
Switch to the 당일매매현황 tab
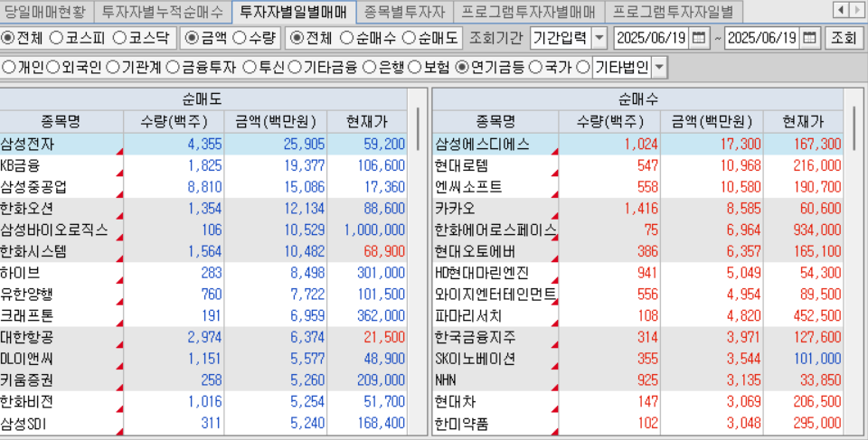[46, 10]
